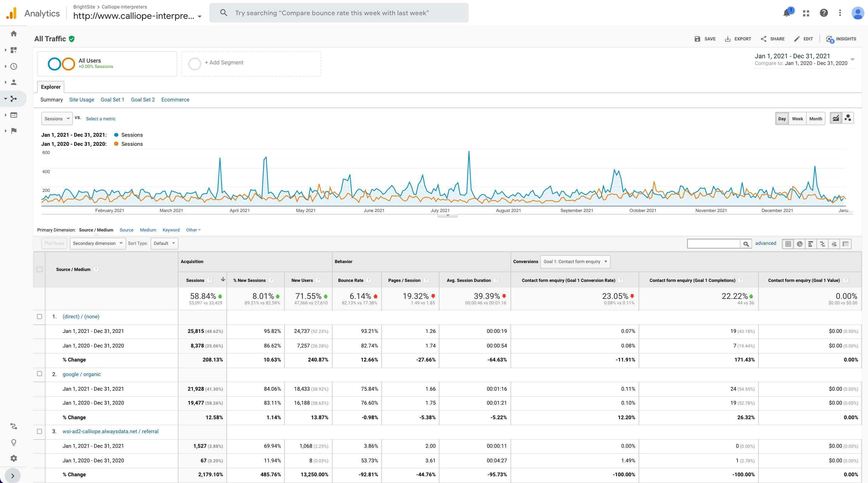Open the Admin gear icon
This screenshot has height=483, width=868.
14,458
